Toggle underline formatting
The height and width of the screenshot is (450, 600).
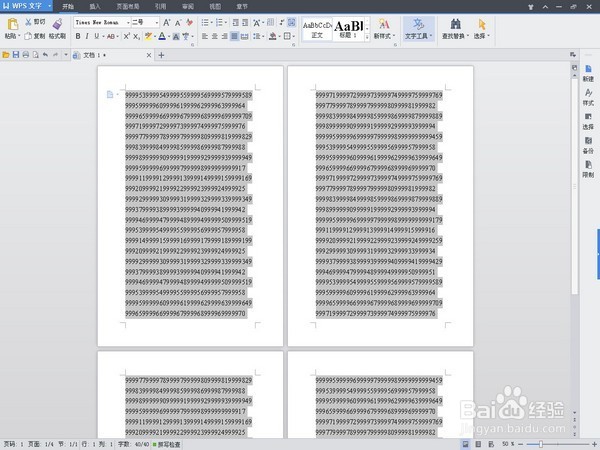tap(96, 36)
